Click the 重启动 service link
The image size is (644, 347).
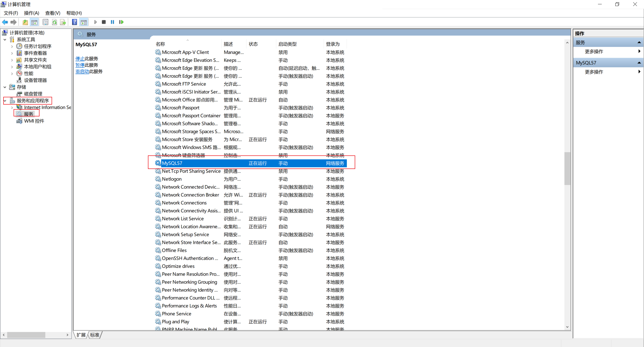(82, 71)
